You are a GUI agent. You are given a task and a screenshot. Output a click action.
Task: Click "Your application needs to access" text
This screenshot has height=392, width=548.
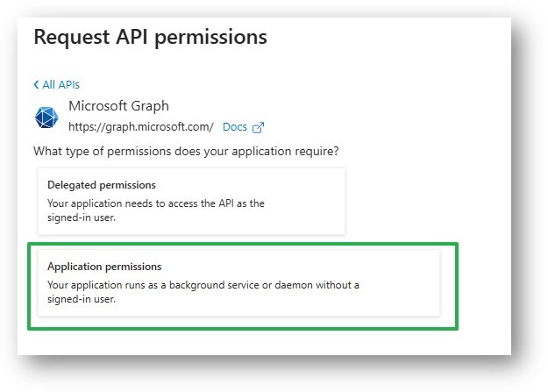click(x=123, y=203)
